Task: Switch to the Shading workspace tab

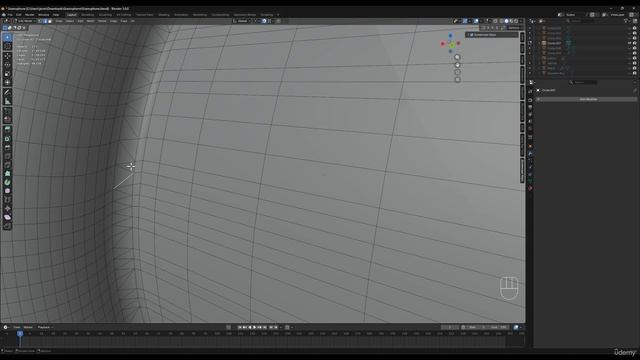Action: (x=164, y=15)
